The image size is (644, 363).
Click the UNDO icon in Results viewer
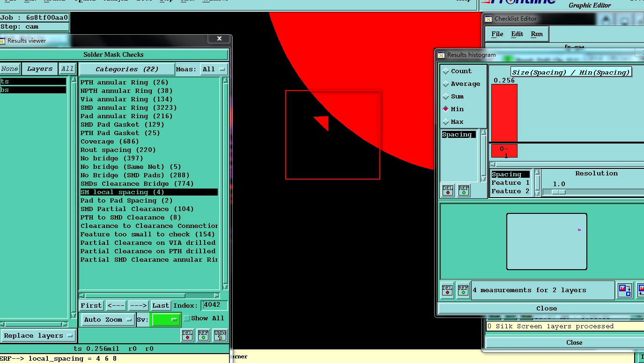[x=220, y=335]
